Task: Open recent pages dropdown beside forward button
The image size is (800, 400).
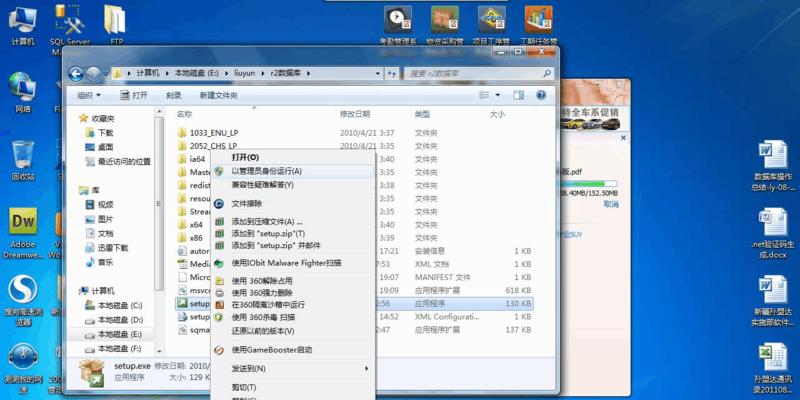Action: pyautogui.click(x=106, y=74)
